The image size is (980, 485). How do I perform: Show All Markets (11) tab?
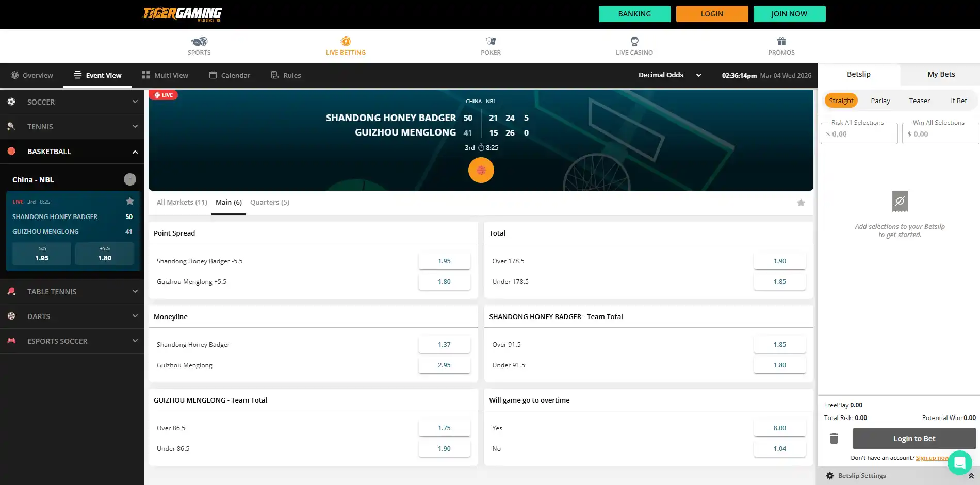[182, 203]
